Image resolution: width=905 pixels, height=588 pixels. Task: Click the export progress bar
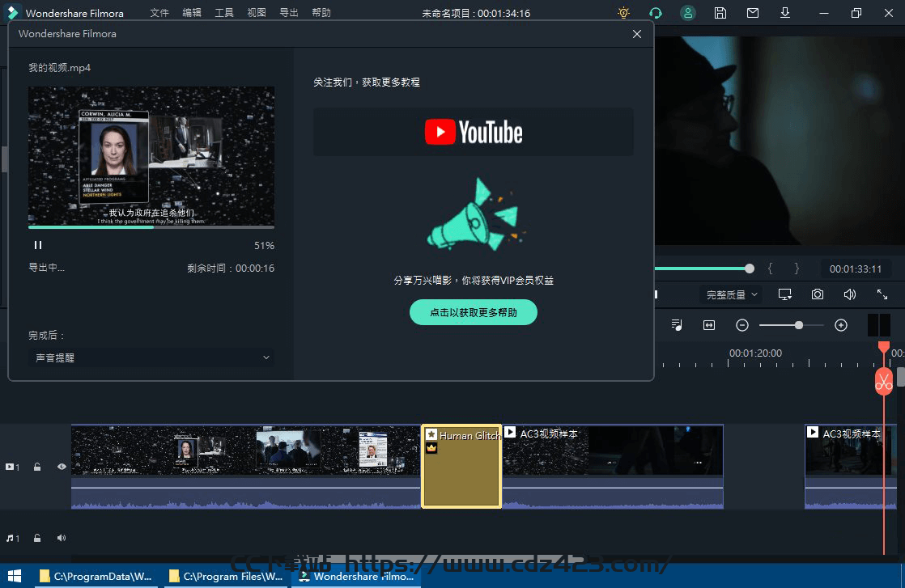[x=151, y=227]
